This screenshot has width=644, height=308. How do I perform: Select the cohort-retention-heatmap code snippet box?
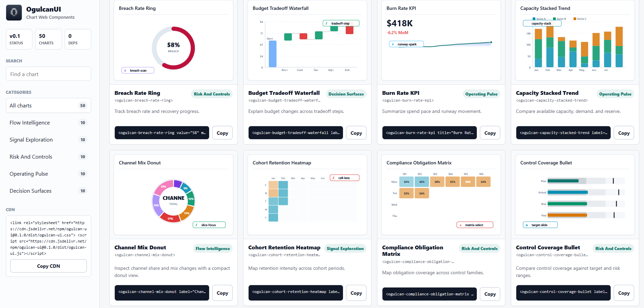[296, 293]
